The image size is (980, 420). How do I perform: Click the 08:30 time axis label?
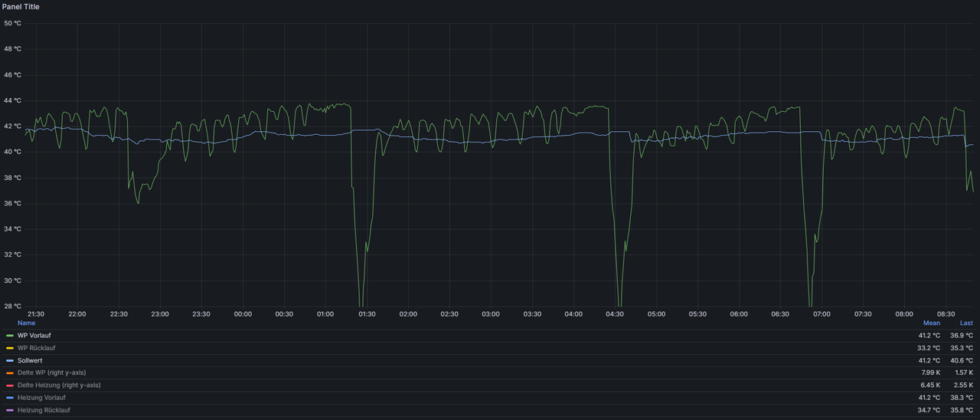(x=946, y=314)
